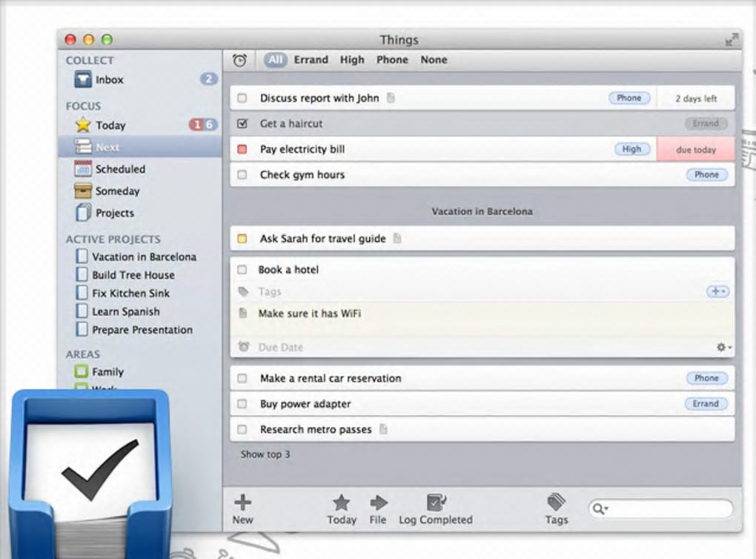Check the yellow Ask Sarah checkbox
The height and width of the screenshot is (559, 756).
[x=242, y=239]
